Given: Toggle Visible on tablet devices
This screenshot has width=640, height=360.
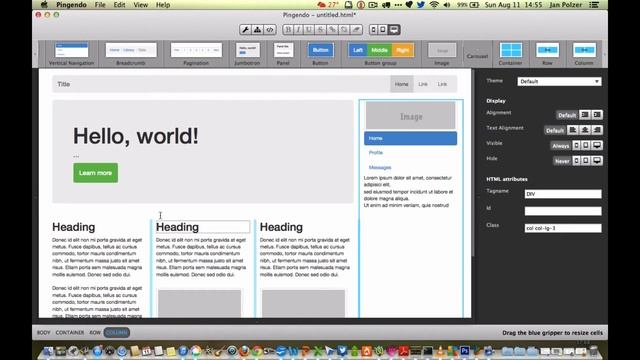Looking at the screenshot, I should pyautogui.click(x=586, y=145).
